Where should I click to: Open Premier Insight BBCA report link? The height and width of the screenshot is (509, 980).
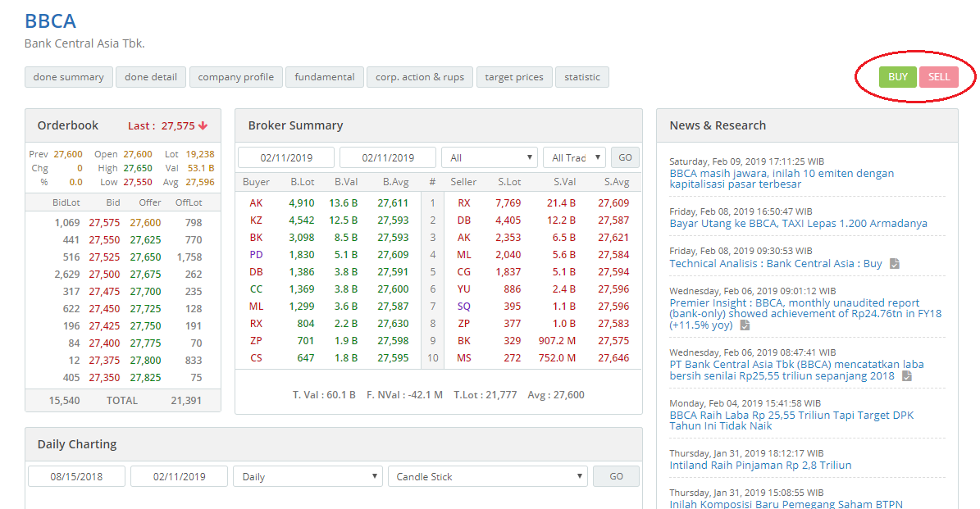click(805, 314)
